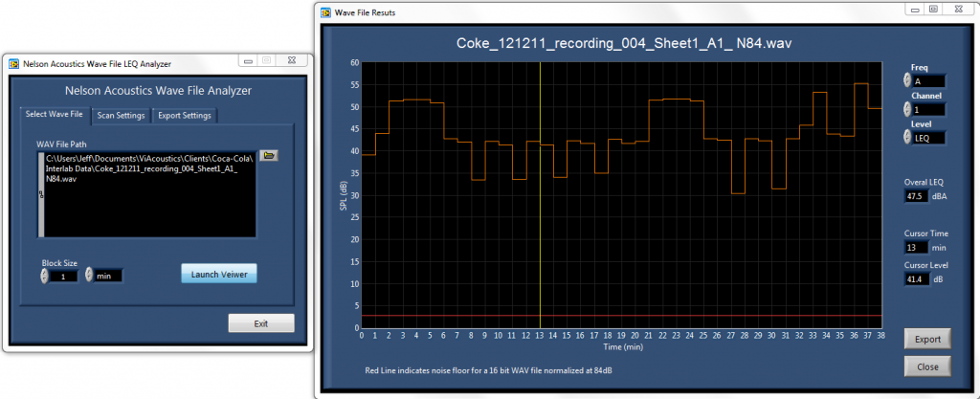Switch to the Select Wave File tab
Image resolution: width=980 pixels, height=399 pixels.
click(54, 115)
